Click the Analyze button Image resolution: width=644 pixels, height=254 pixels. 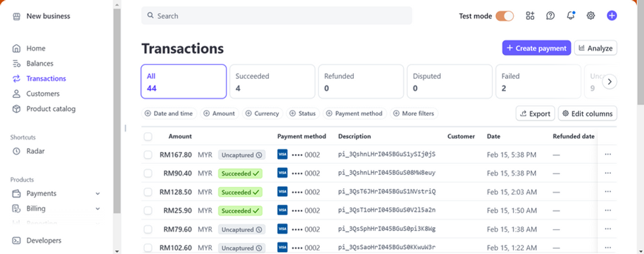595,47
